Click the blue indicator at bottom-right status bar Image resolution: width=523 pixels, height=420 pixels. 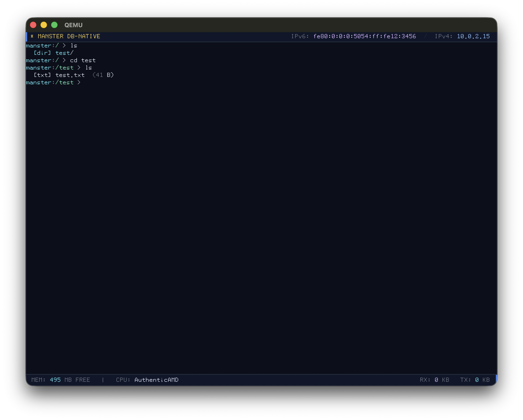[x=496, y=380]
